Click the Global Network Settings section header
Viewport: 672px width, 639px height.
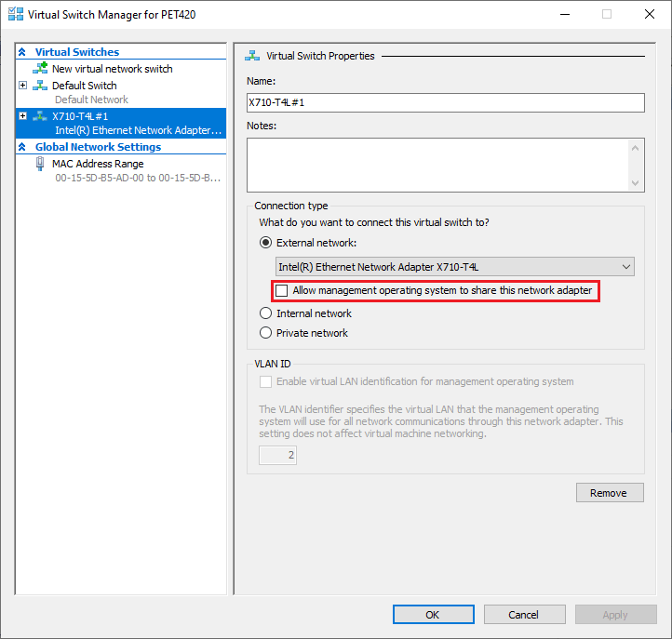point(98,147)
